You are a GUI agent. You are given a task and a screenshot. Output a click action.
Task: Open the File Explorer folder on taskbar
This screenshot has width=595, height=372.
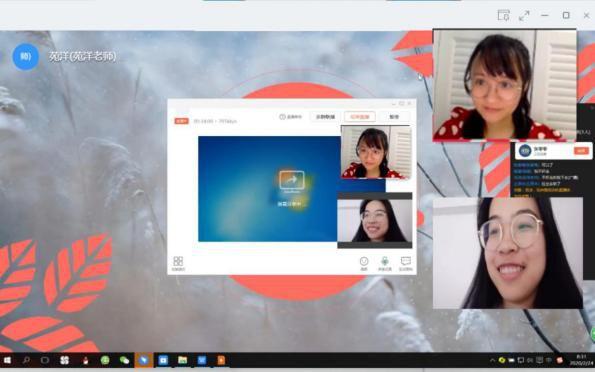click(183, 360)
